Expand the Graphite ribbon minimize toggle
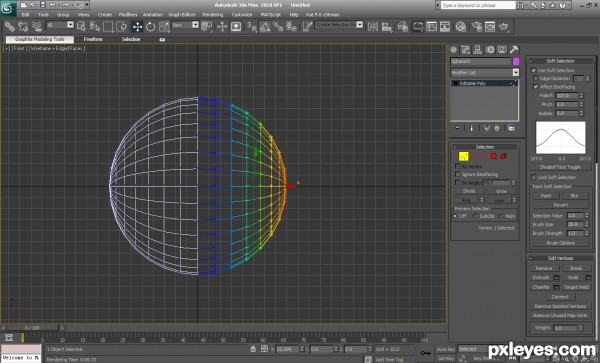This screenshot has height=363, width=600. pyautogui.click(x=162, y=39)
